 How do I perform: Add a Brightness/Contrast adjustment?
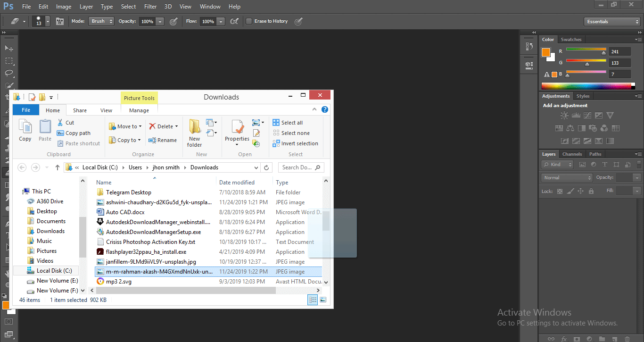point(564,115)
